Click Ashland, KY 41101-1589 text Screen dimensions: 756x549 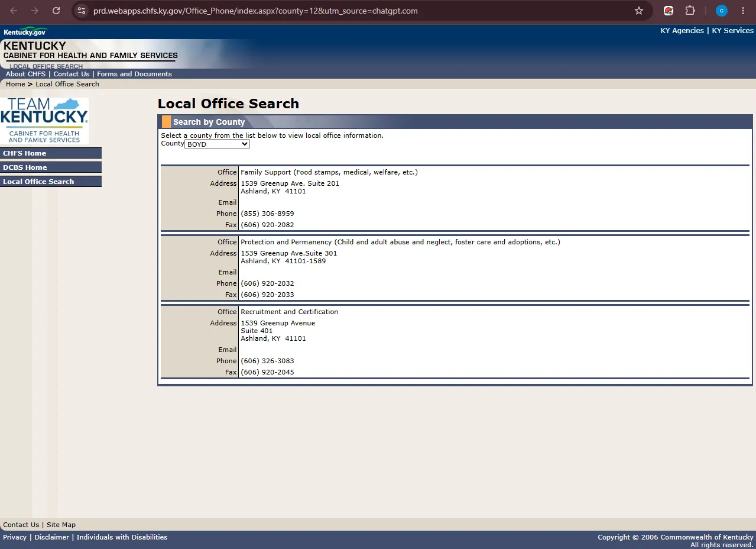pos(283,261)
